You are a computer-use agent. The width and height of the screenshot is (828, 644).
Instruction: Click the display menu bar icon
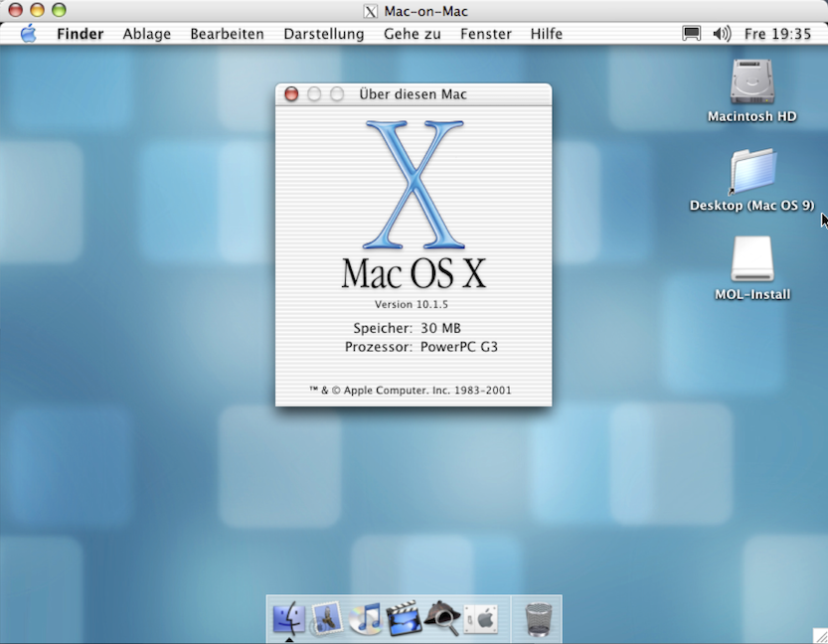pos(691,34)
